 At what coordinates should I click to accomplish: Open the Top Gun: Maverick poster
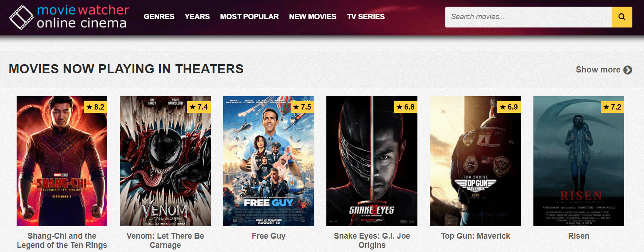pos(475,161)
